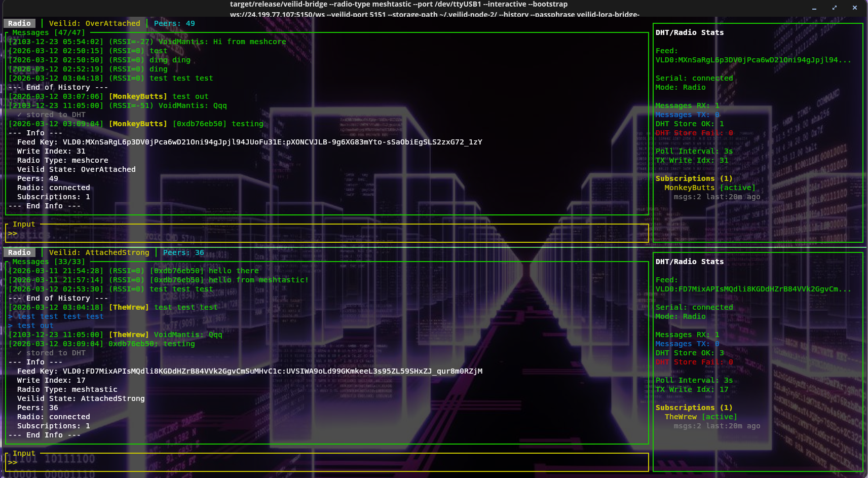Viewport: 868px width, 478px height.
Task: Click the MonkeyButts active subscription entry
Action: (709, 188)
